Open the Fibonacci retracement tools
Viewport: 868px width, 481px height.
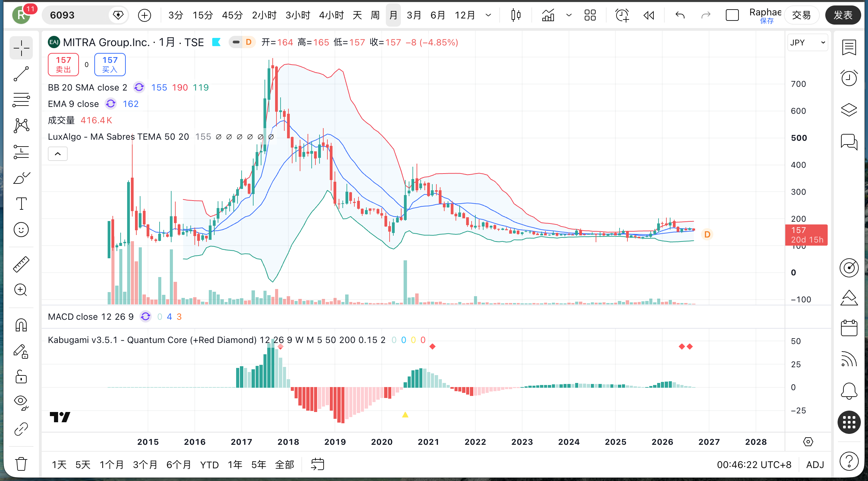[21, 100]
